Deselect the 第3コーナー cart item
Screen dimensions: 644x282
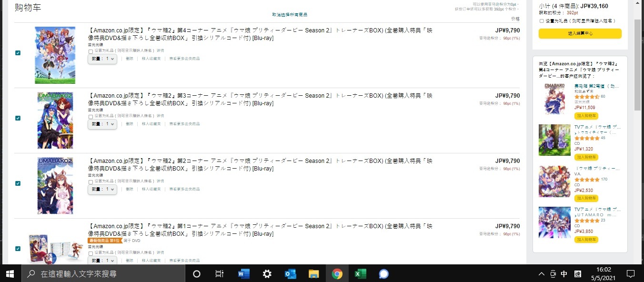pyautogui.click(x=18, y=118)
